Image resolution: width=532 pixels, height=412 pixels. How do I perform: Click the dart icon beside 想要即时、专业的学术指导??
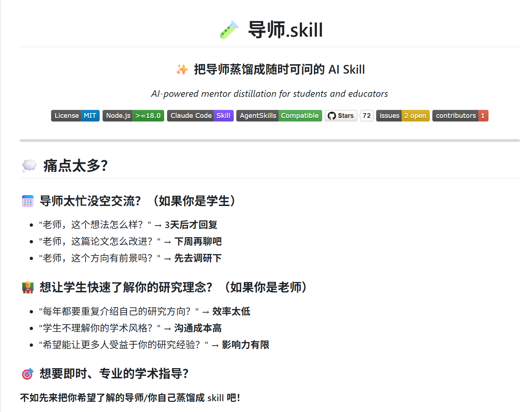coord(28,373)
